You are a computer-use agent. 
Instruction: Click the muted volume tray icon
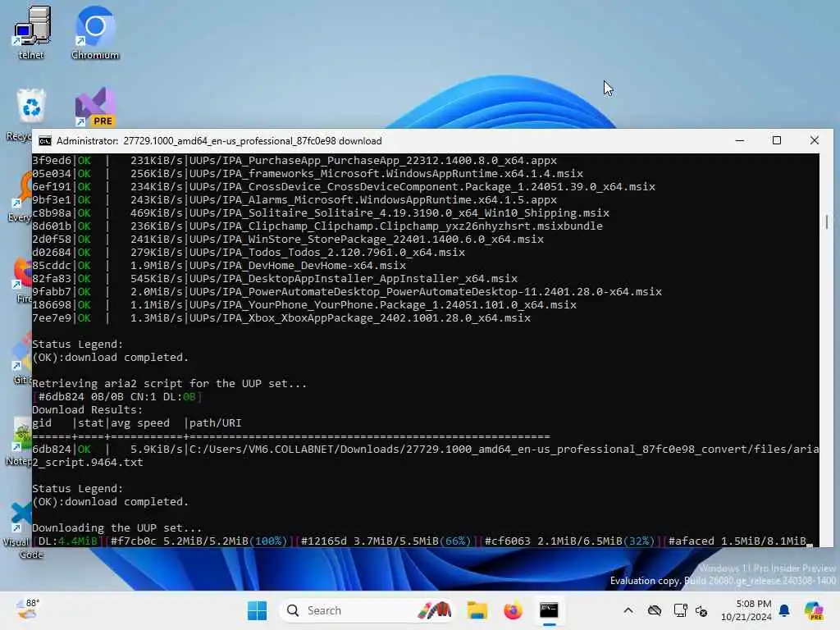[701, 610]
